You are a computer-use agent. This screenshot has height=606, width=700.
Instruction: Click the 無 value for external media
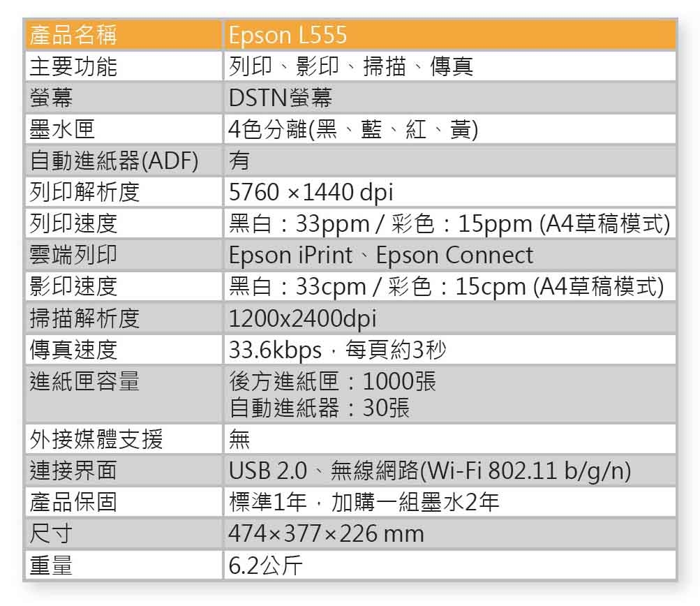coord(239,439)
